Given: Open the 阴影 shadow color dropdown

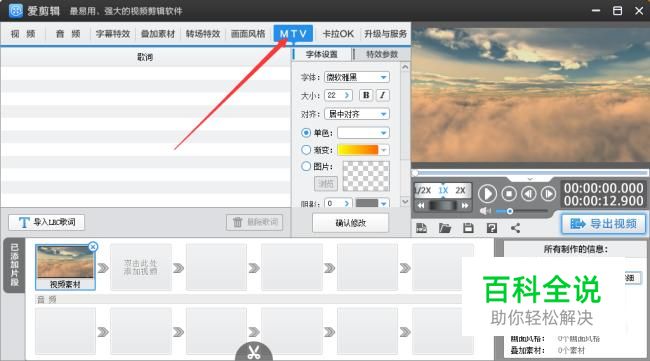Looking at the screenshot, I should tap(383, 204).
